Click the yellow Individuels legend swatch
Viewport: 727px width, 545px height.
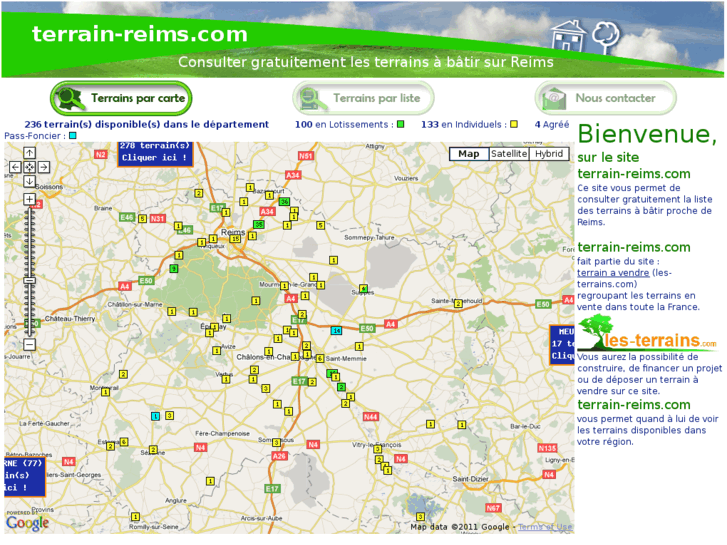[514, 124]
